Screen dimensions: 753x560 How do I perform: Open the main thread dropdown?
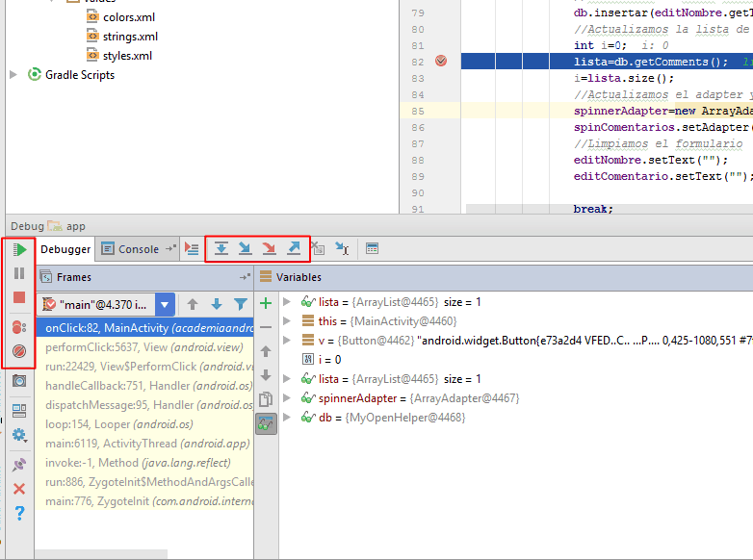click(165, 305)
